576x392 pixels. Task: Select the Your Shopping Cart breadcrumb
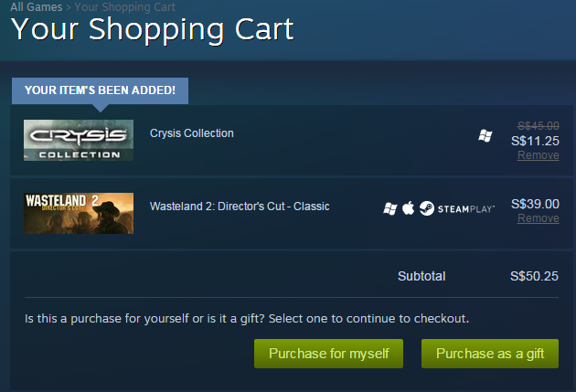[x=125, y=7]
